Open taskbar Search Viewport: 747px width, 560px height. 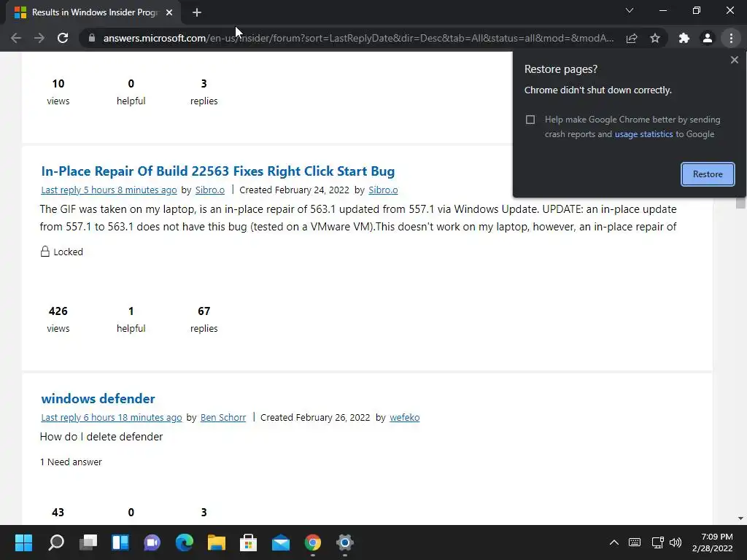click(x=55, y=542)
